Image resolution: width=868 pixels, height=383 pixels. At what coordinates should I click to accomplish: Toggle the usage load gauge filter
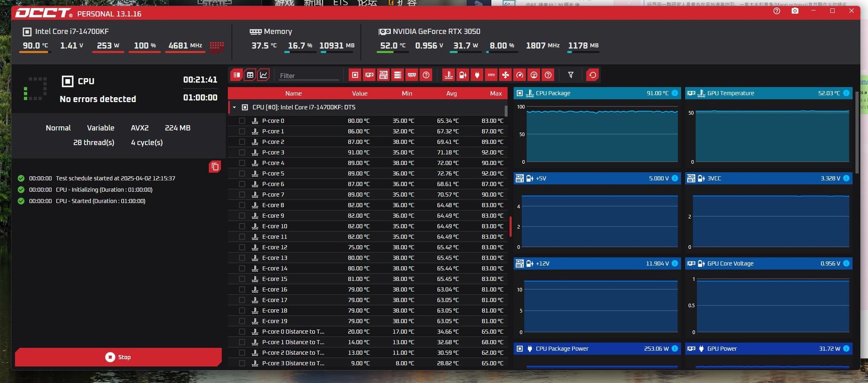coord(534,75)
